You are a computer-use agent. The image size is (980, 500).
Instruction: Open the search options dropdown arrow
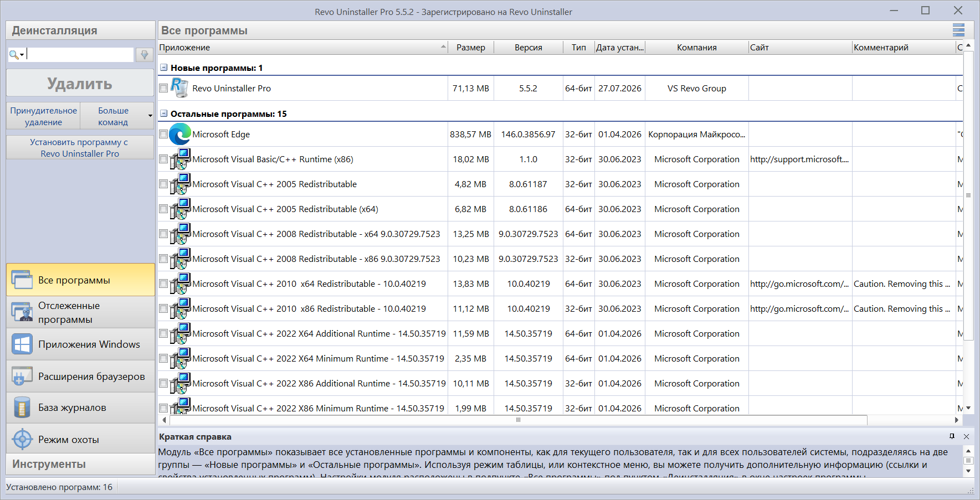(x=22, y=55)
